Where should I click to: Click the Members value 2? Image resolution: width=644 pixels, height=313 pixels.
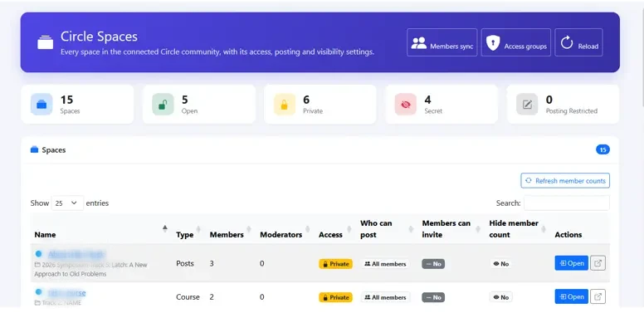[x=212, y=296]
